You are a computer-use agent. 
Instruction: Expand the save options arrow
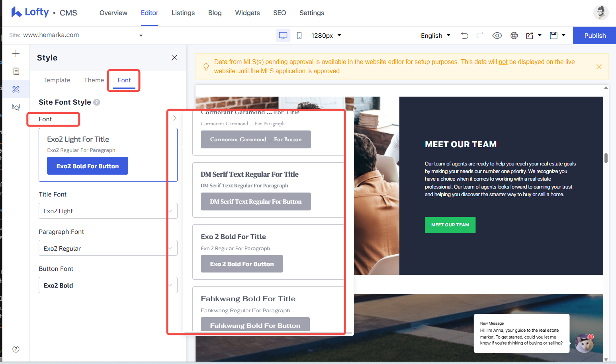563,35
